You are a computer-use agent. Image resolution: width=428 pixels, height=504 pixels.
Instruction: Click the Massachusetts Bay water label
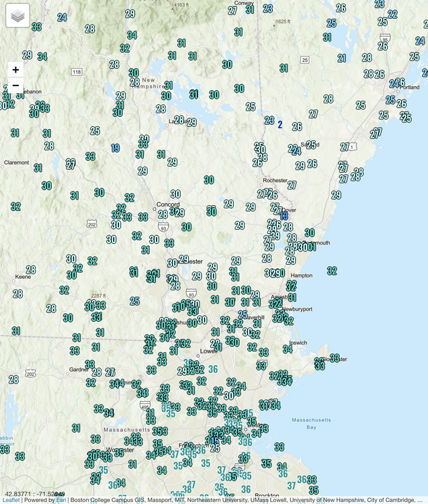[312, 423]
